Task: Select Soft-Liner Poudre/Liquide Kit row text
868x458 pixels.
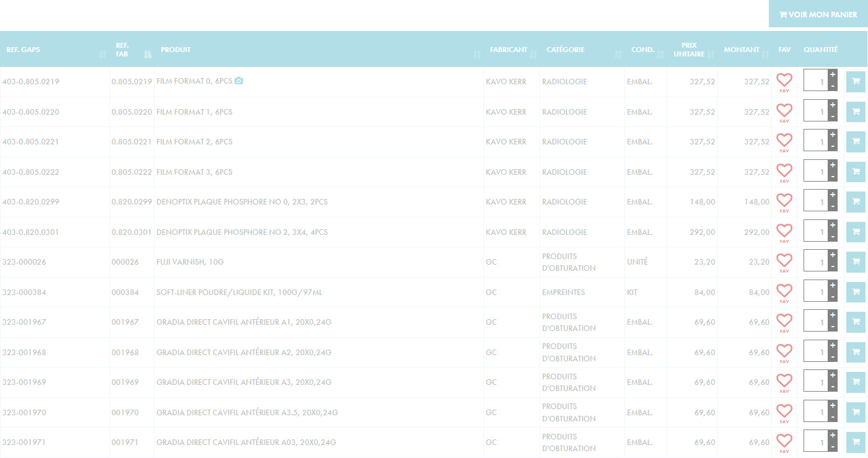Action: [x=239, y=293]
